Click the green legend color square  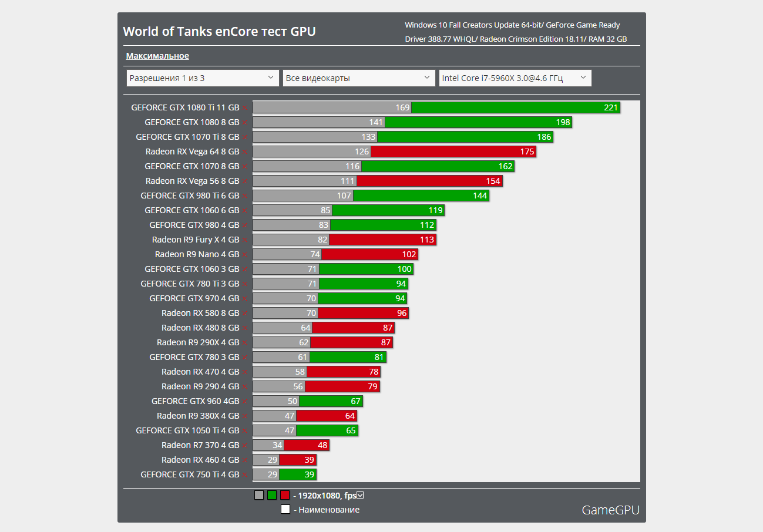click(x=272, y=495)
